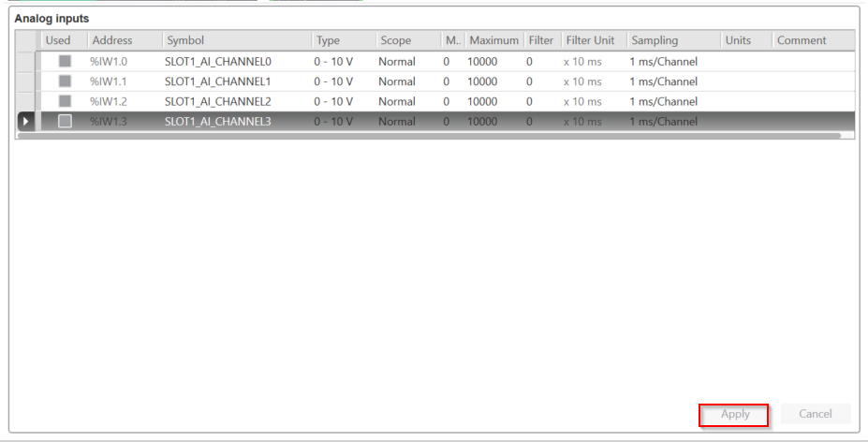Tick the Used checkbox for %IW1.2

coord(65,101)
